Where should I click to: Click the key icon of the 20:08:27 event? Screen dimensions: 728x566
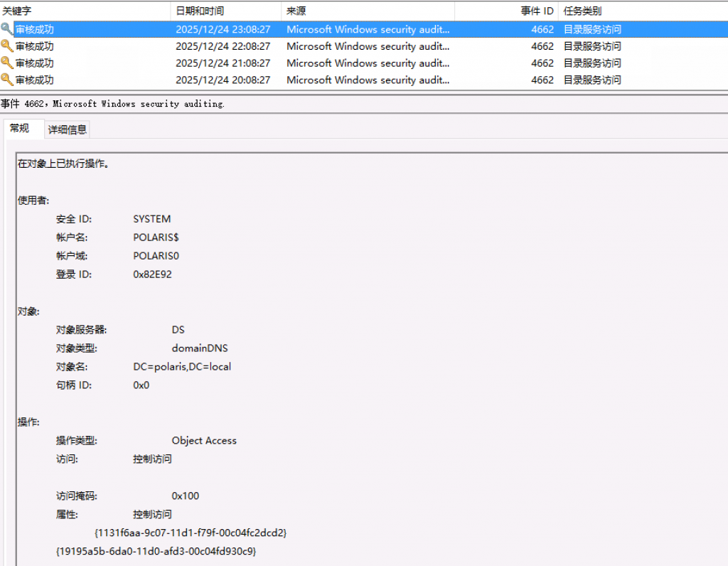point(7,80)
